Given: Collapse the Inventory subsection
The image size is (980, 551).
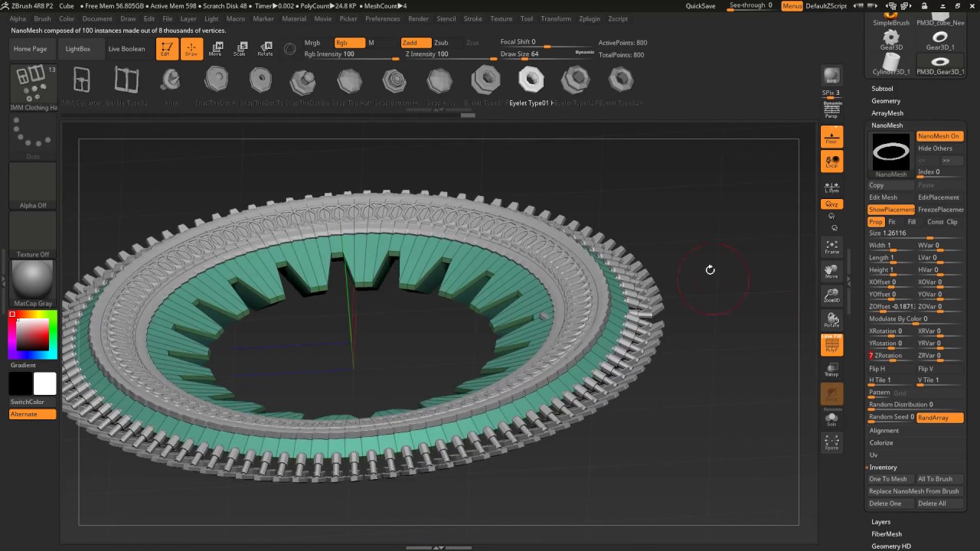Looking at the screenshot, I should tap(883, 468).
